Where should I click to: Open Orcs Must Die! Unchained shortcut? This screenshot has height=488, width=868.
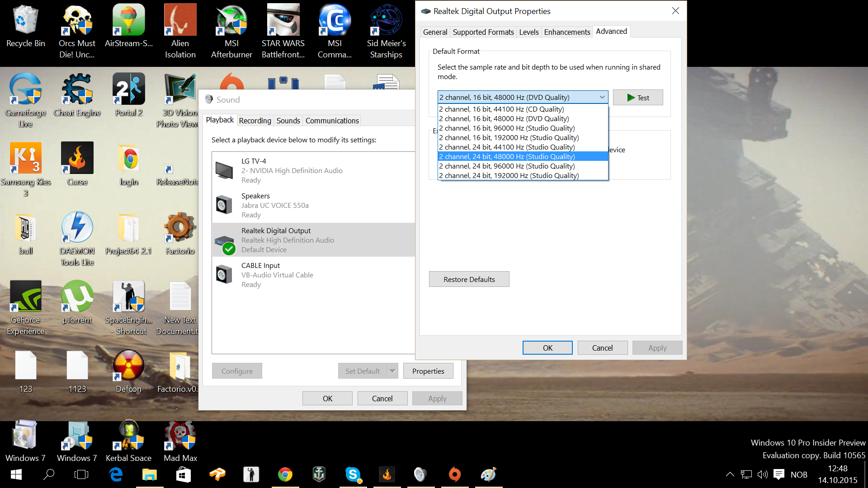[77, 32]
